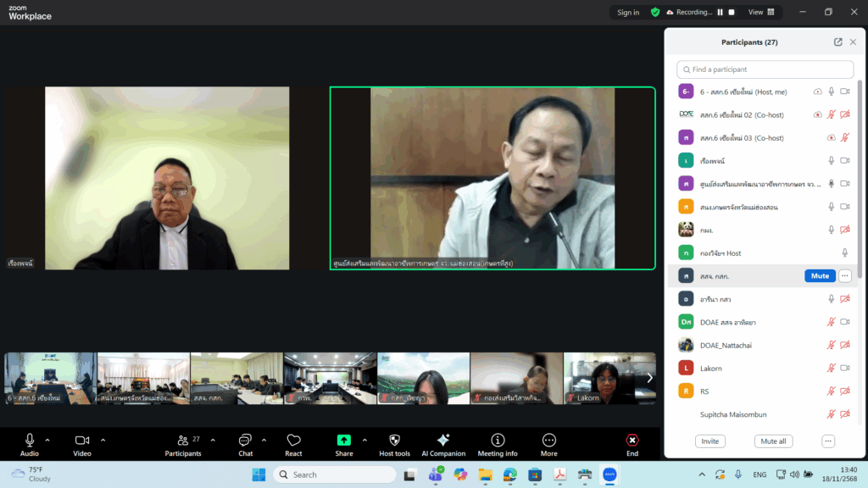The width and height of the screenshot is (868, 488).
Task: Open the More options in toolbar
Action: [549, 441]
